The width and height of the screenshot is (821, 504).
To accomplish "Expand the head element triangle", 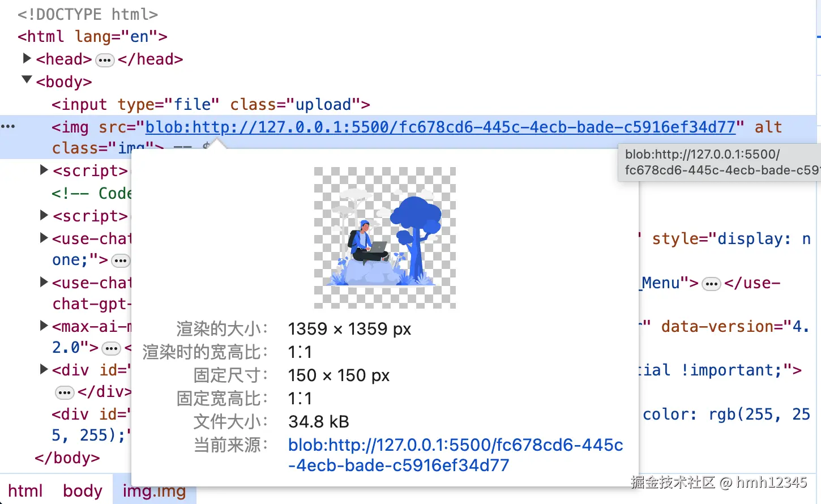I will pos(27,58).
